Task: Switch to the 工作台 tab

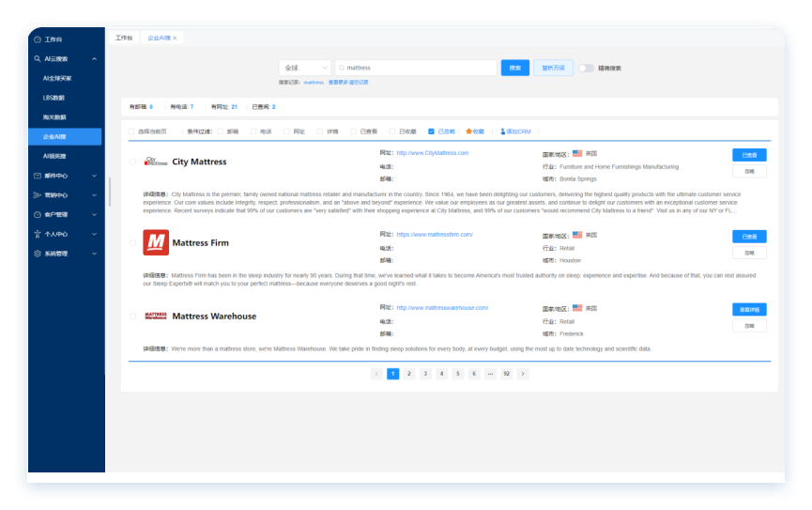Action: tap(124, 38)
